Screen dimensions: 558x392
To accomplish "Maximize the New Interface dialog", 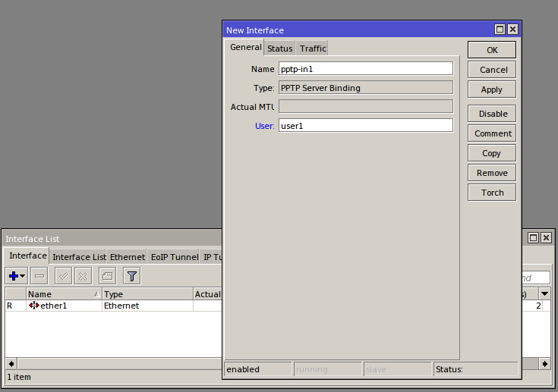I will [x=500, y=30].
